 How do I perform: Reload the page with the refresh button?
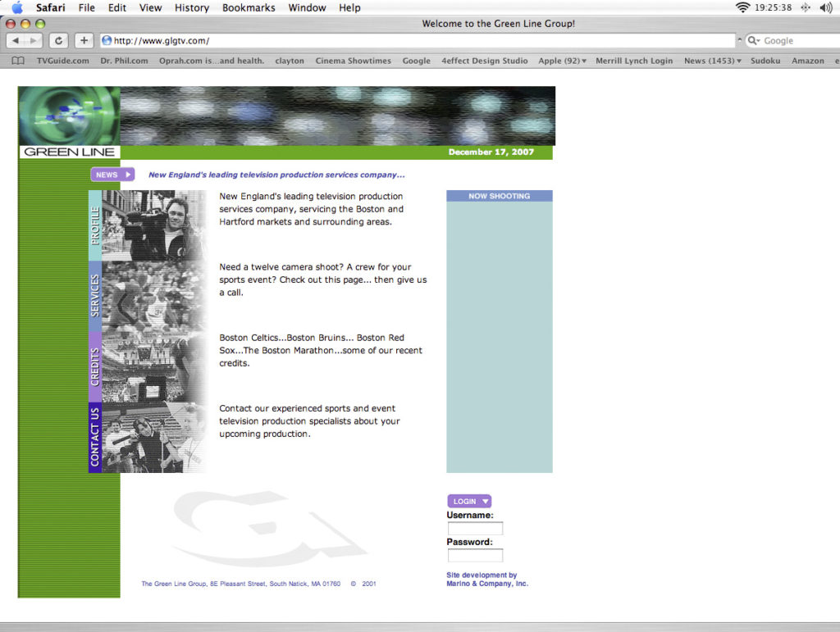[58, 41]
